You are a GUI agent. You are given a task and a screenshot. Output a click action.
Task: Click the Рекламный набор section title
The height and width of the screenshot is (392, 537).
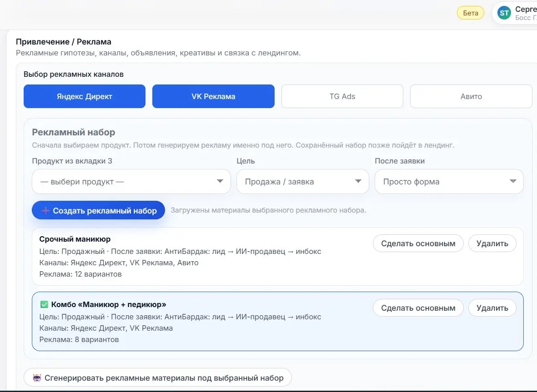coord(74,132)
